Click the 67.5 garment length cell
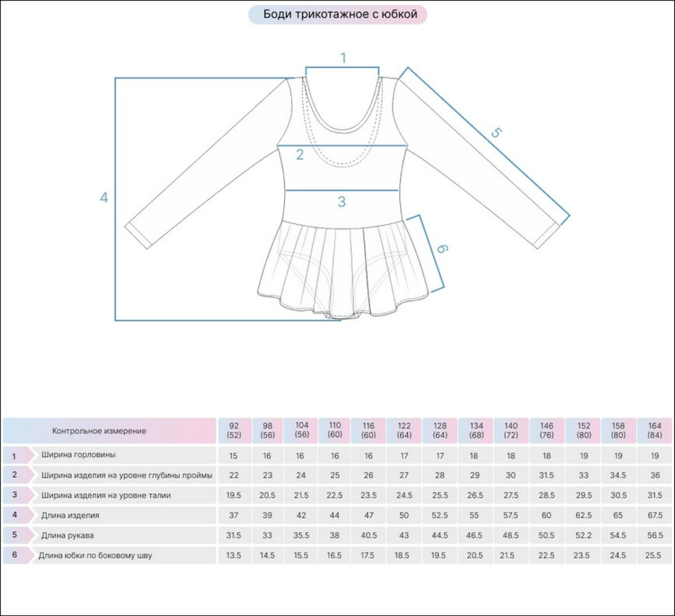The width and height of the screenshot is (675, 616). point(655,515)
